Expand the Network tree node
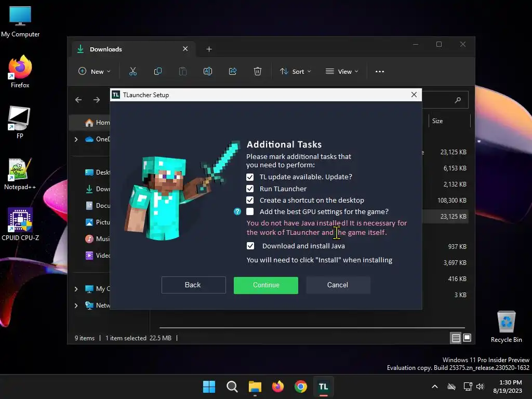Viewport: 532px width, 399px height. (x=76, y=305)
